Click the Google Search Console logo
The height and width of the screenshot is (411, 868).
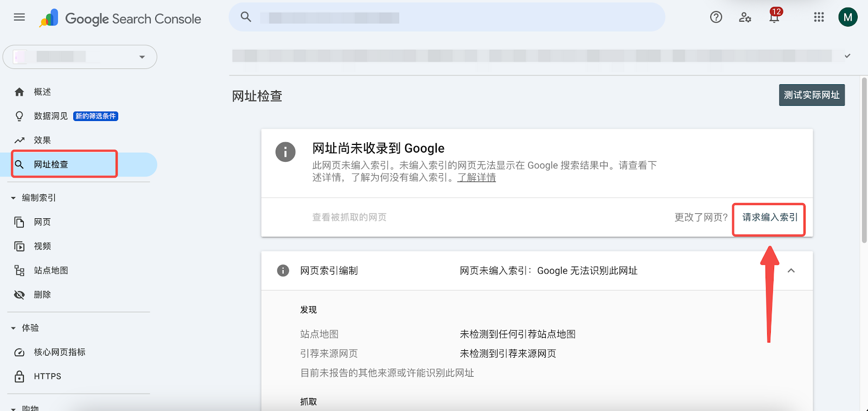click(120, 18)
